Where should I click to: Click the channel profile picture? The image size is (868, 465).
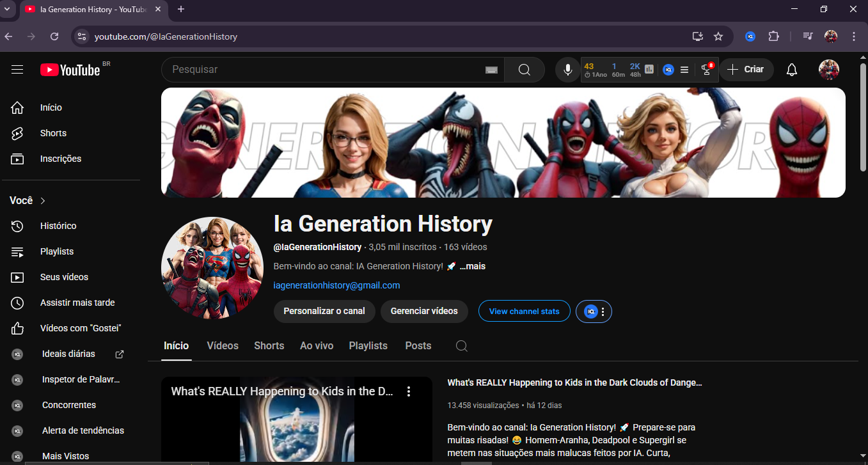pos(212,268)
